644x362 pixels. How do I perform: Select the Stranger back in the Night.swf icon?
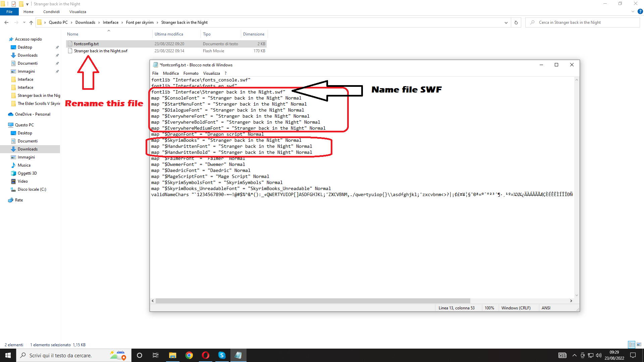70,51
